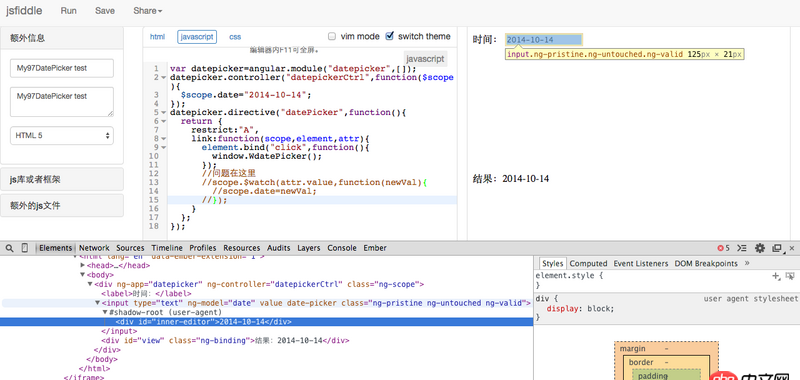This screenshot has width=800, height=380.
Task: Open the js库或者框架 panel
Action: point(62,180)
